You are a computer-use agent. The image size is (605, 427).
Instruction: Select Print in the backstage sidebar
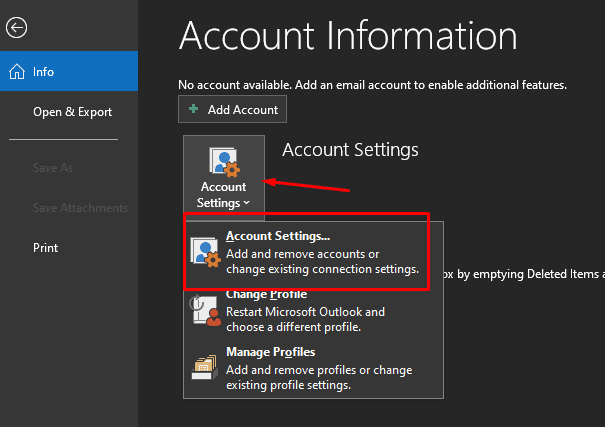(x=69, y=248)
